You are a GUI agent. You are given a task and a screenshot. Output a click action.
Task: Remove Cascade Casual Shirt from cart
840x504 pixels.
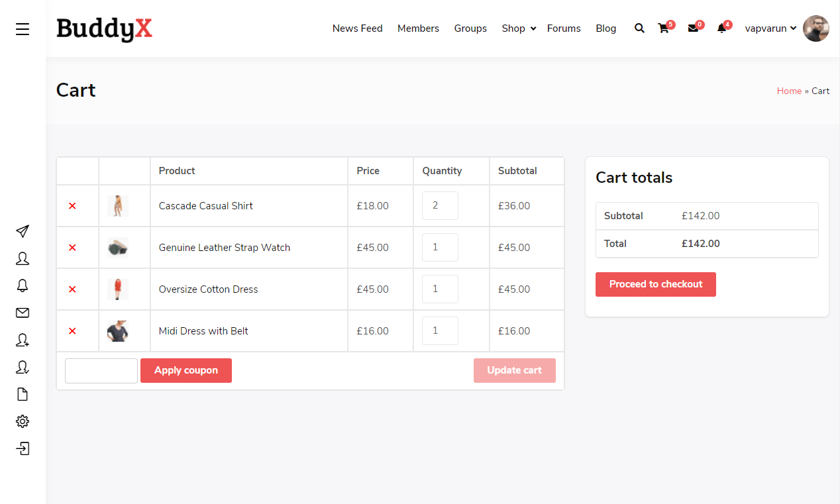pos(72,206)
